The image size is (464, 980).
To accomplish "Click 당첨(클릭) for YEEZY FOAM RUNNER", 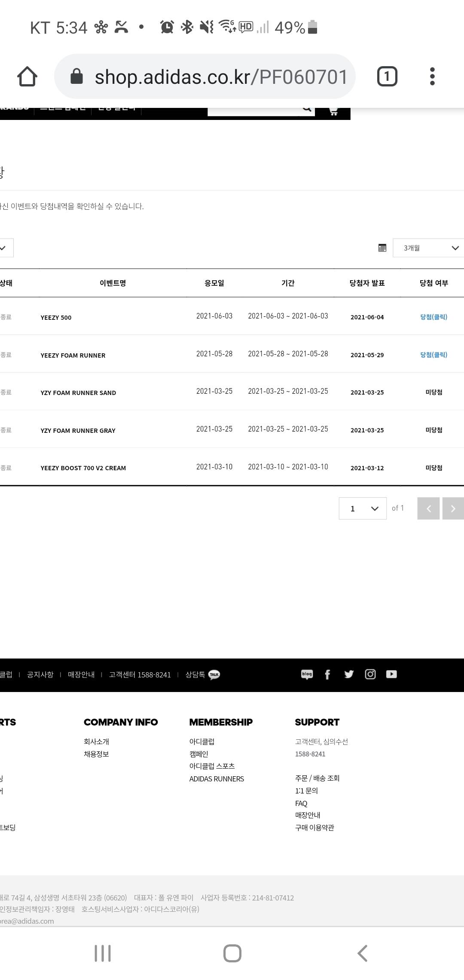I will click(433, 355).
